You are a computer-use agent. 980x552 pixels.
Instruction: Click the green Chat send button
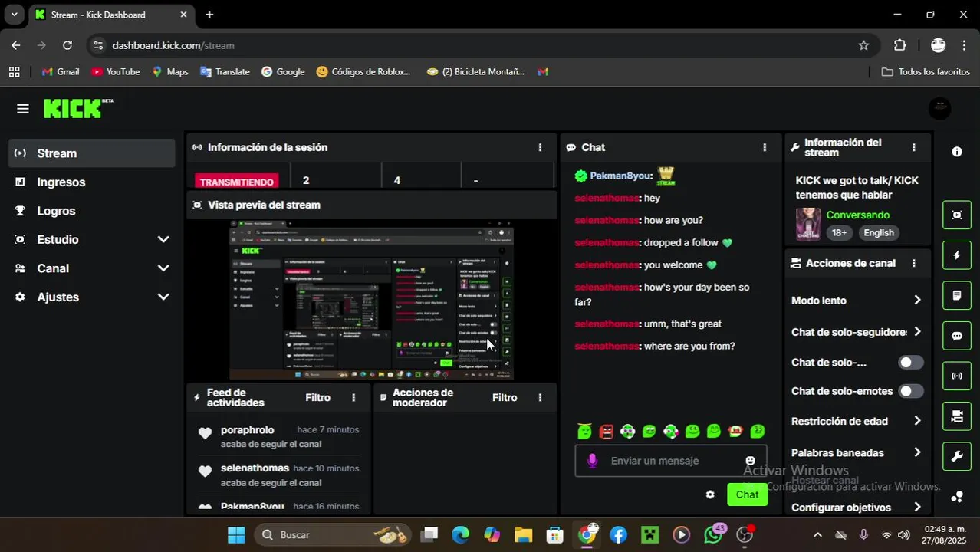pyautogui.click(x=747, y=495)
